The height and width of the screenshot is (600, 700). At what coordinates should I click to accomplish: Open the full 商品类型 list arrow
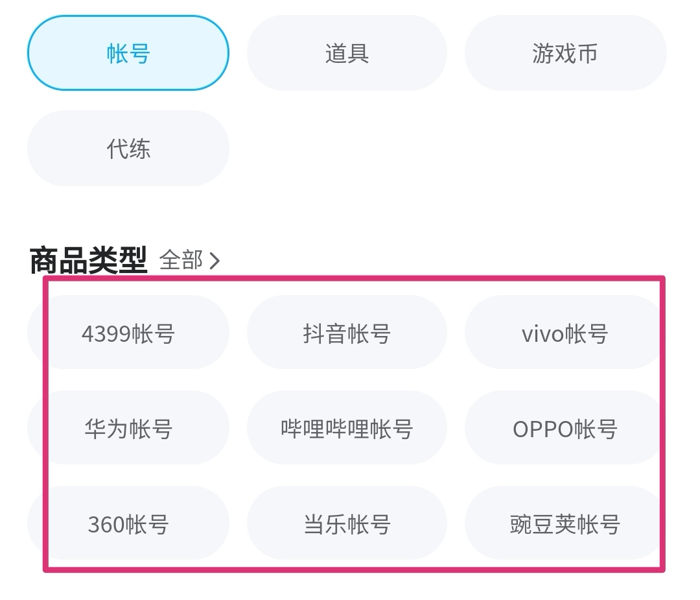(x=215, y=261)
